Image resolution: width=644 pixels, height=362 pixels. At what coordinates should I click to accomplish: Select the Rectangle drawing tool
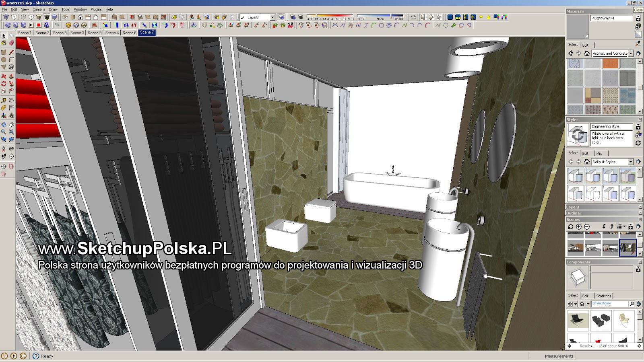click(4, 52)
